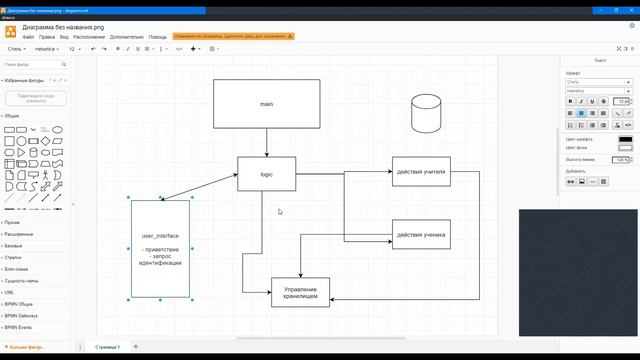Click Больше фигур link at sidebar bottom
This screenshot has width=640, height=360.
point(25,347)
